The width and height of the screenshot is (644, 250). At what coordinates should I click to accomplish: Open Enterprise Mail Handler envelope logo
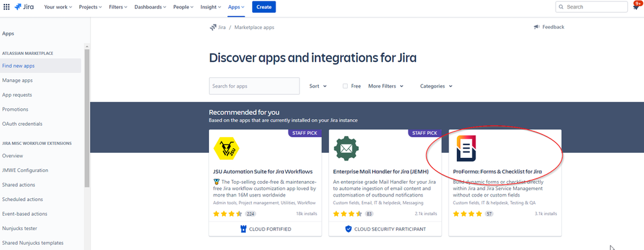[x=347, y=148]
